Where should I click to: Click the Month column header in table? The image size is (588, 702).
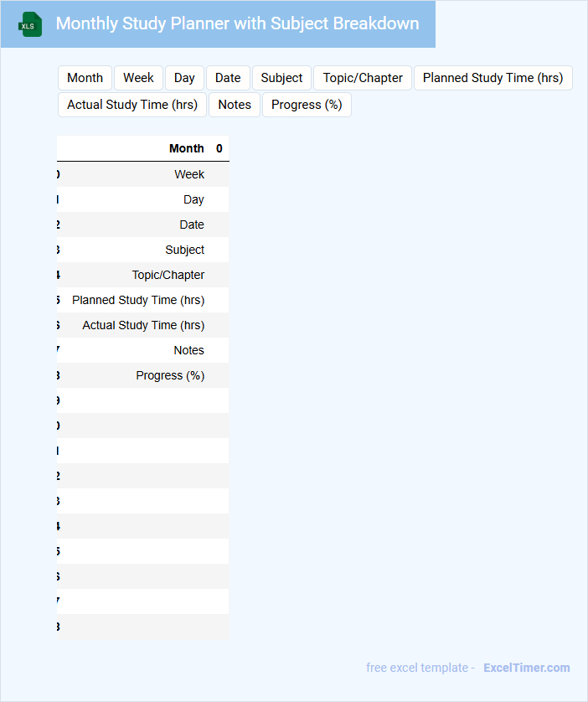[186, 148]
